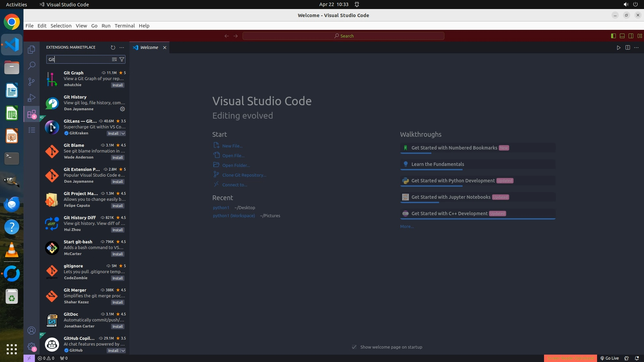Viewport: 644px width, 362px height.
Task: Toggle the bottom panel layout button
Action: [622, 36]
